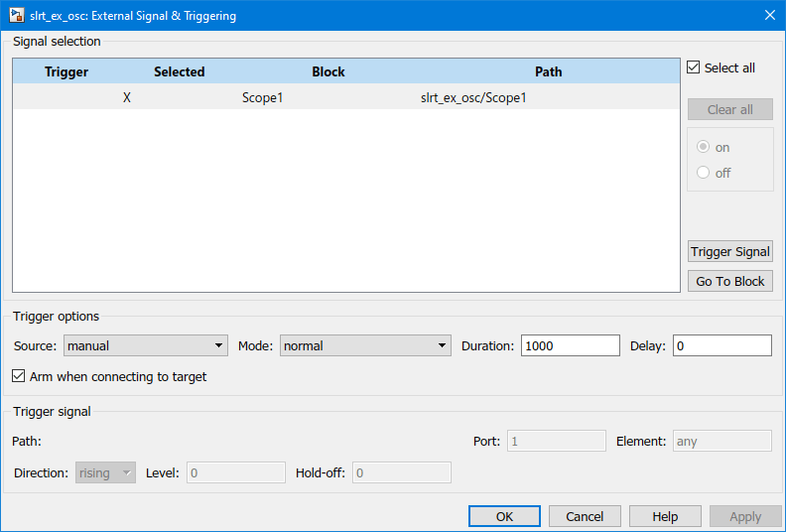Click the Clear all button
786x532 pixels.
coord(730,109)
